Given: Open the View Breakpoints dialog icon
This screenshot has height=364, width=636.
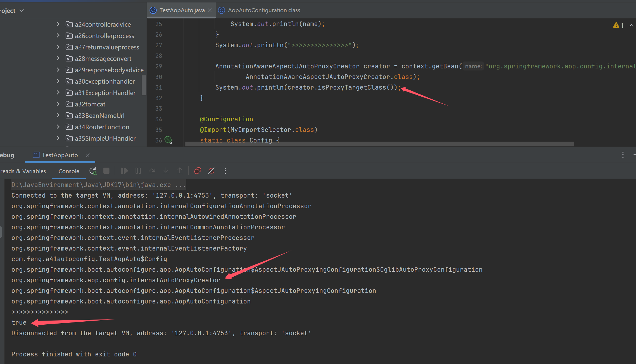Looking at the screenshot, I should point(198,171).
